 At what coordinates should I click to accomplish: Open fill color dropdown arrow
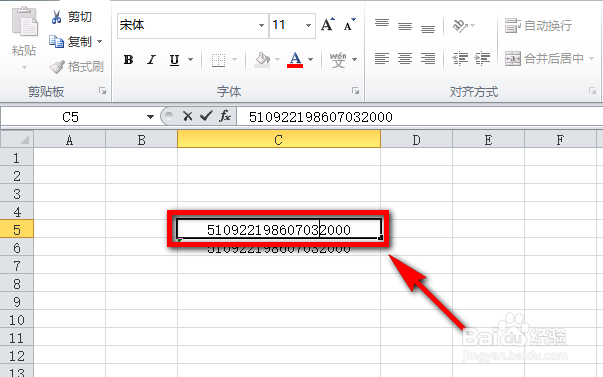coord(277,60)
